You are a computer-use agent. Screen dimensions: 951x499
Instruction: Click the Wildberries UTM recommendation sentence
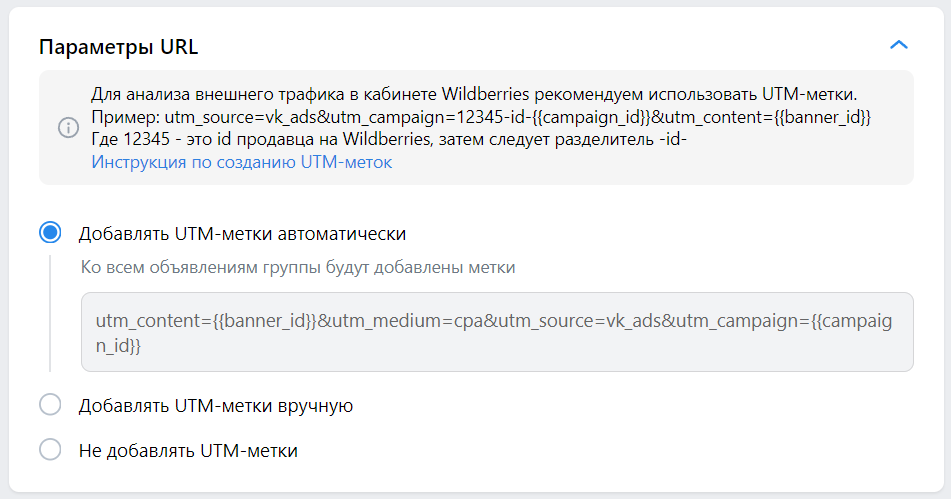click(x=480, y=94)
